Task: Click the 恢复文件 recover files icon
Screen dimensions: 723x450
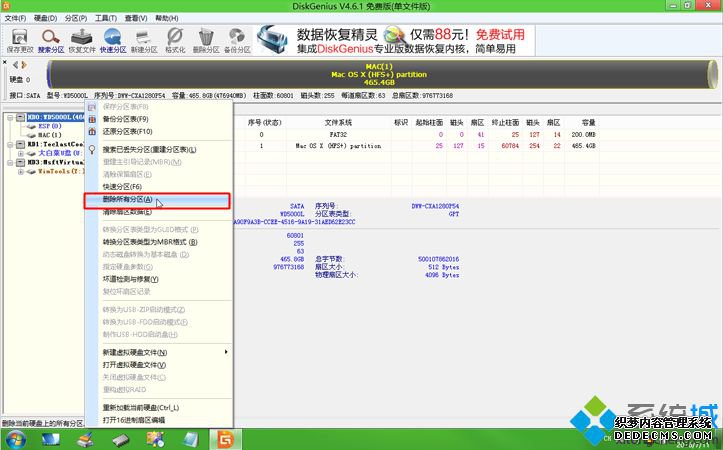Action: 82,41
